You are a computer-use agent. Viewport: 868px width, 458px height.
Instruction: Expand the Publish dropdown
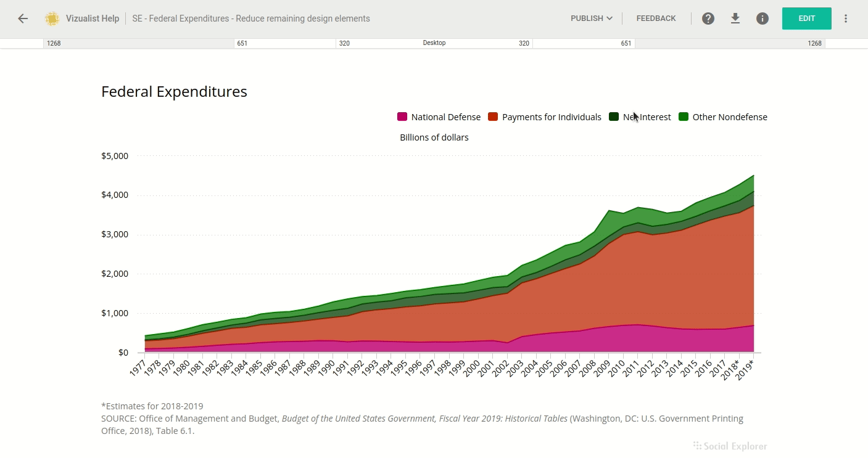click(x=591, y=18)
